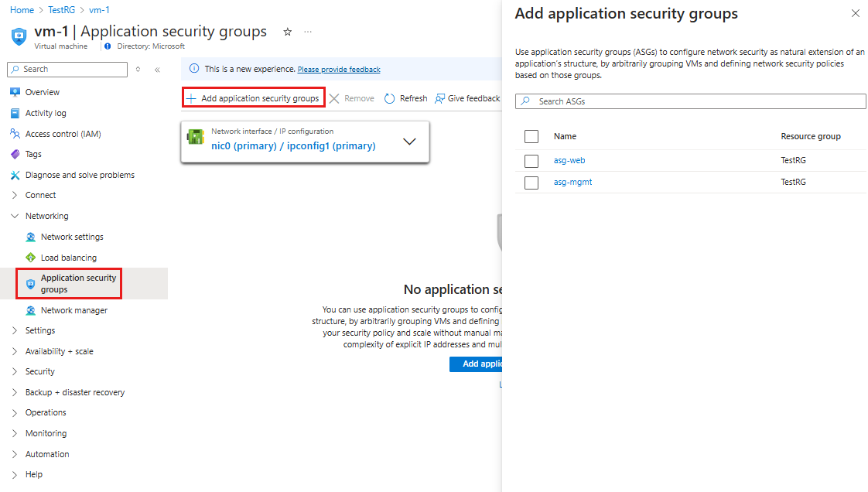The width and height of the screenshot is (868, 492).
Task: Go Home using the breadcrumb
Action: (21, 10)
